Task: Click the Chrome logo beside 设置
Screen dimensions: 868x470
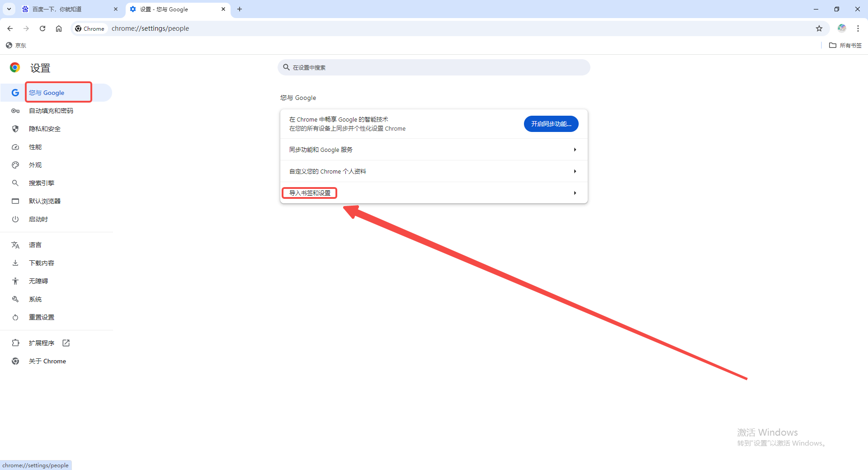Action: pyautogui.click(x=15, y=67)
